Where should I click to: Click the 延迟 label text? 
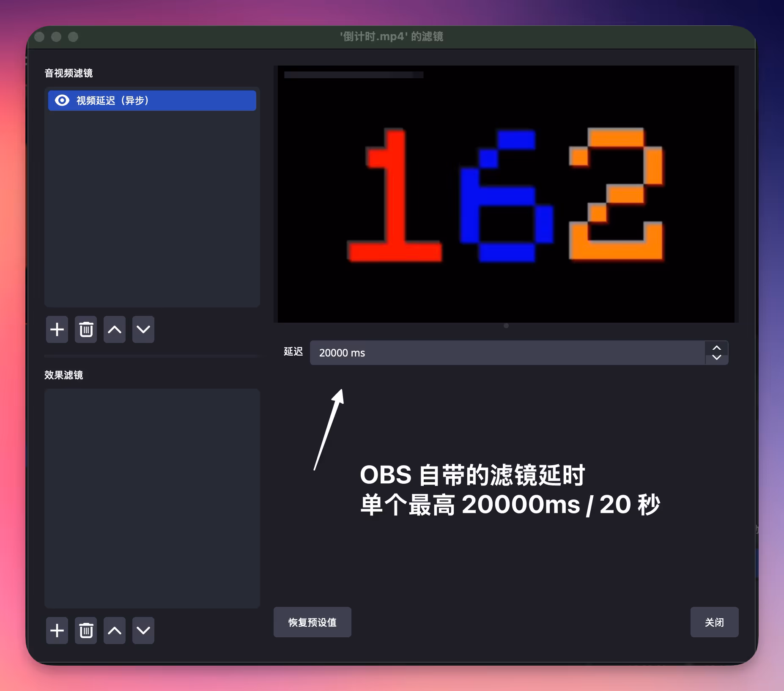[293, 352]
